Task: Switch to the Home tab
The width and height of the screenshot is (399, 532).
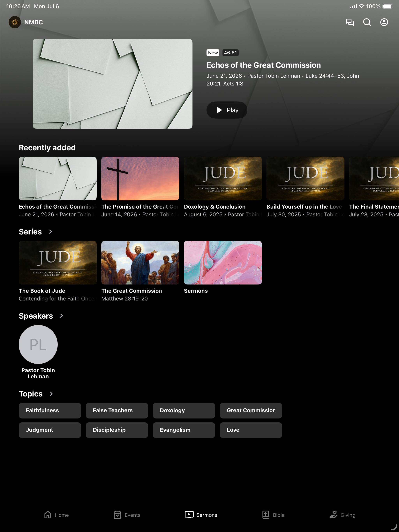Action: (56, 515)
